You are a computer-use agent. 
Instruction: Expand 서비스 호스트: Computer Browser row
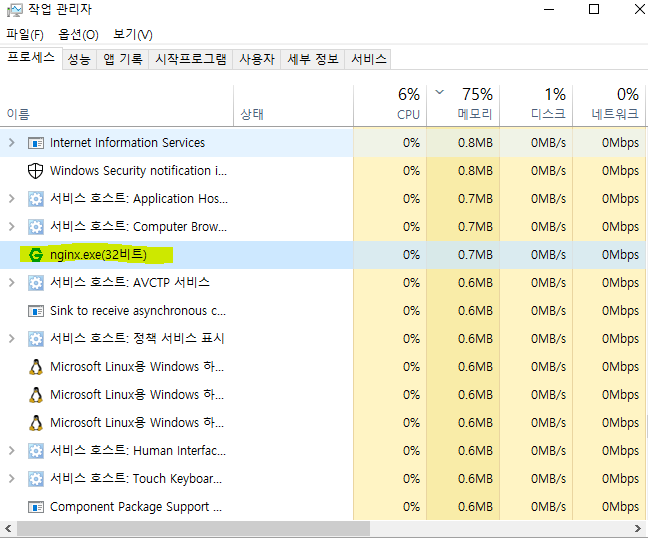point(12,227)
